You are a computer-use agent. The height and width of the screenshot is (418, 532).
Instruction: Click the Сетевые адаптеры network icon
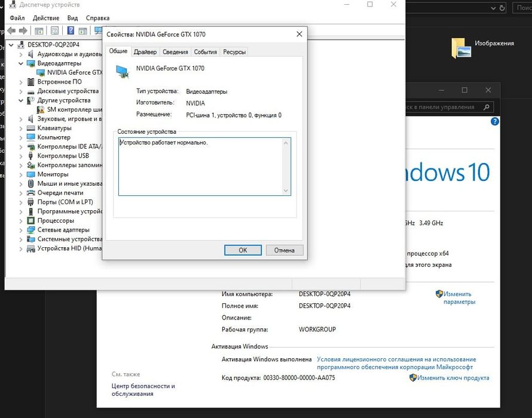pyautogui.click(x=31, y=230)
